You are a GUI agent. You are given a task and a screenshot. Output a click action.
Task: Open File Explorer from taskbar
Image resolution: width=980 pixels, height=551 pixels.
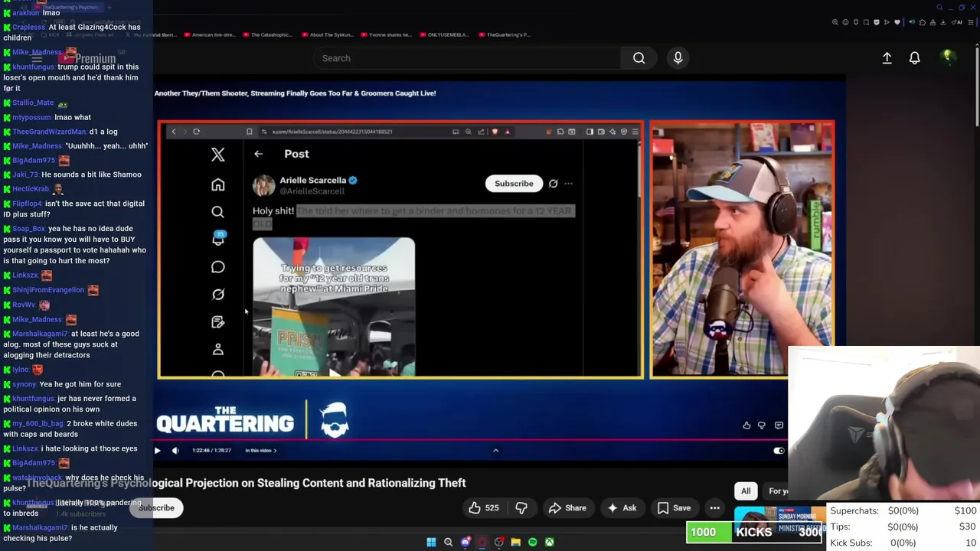point(516,543)
